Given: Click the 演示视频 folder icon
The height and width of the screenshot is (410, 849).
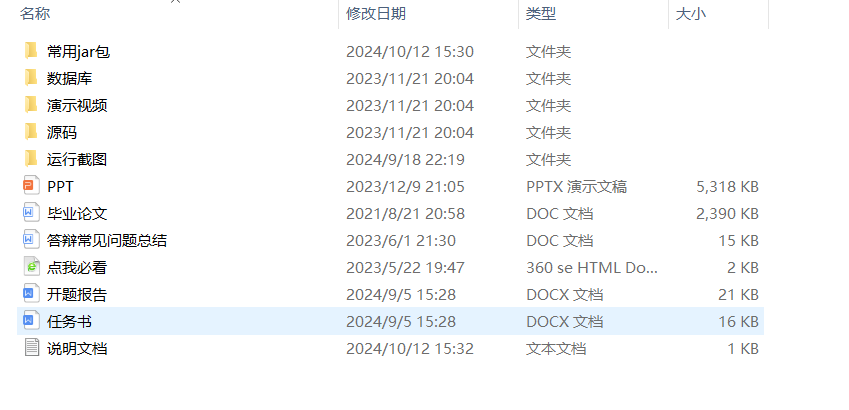Looking at the screenshot, I should point(31,105).
